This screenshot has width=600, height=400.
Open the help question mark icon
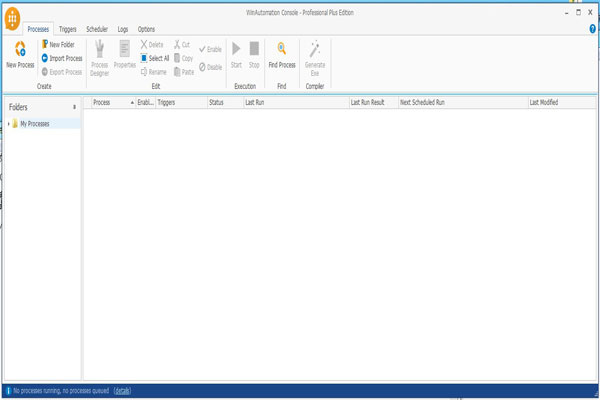click(592, 29)
